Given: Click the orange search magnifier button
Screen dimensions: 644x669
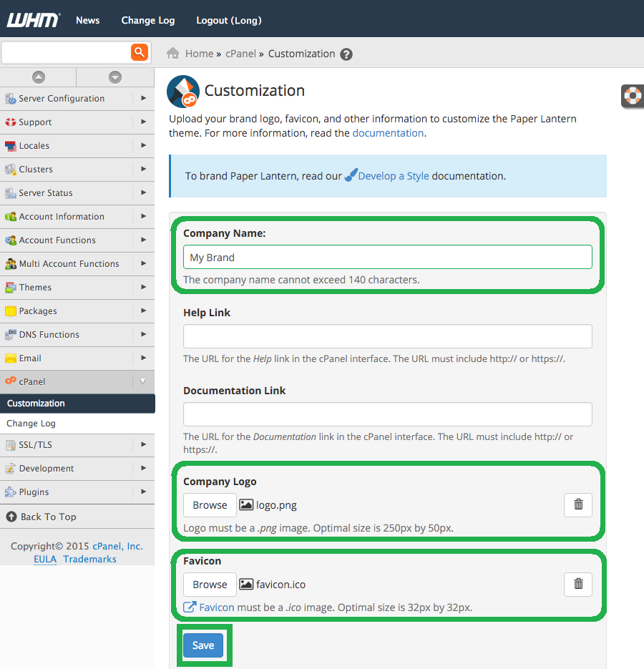Looking at the screenshot, I should pyautogui.click(x=139, y=52).
